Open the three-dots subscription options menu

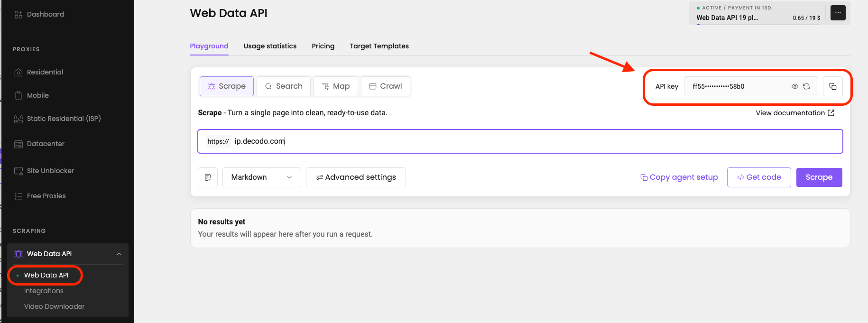tap(838, 13)
